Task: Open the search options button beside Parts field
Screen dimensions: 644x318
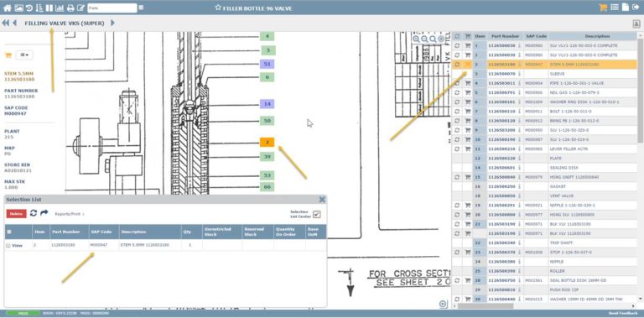Action: (141, 8)
